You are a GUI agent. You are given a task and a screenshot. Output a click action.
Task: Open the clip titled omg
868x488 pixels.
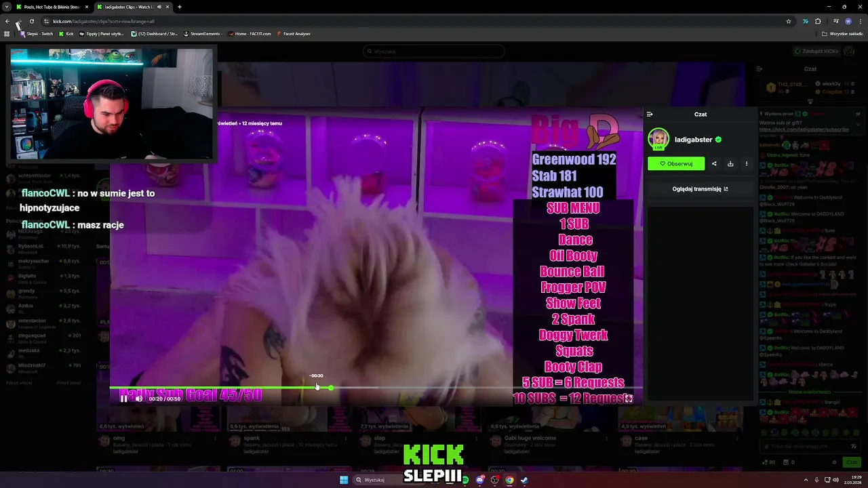click(x=119, y=438)
